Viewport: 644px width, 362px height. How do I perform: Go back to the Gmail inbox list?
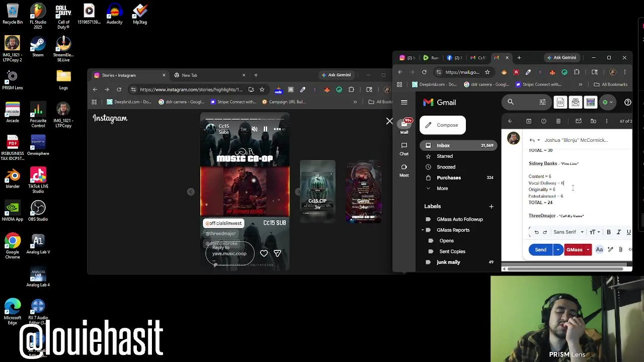click(510, 121)
